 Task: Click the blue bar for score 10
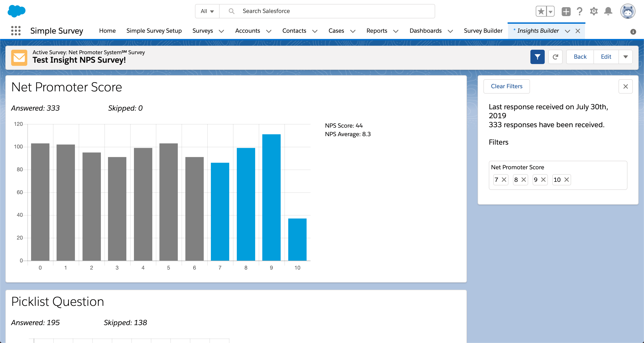pyautogui.click(x=297, y=240)
